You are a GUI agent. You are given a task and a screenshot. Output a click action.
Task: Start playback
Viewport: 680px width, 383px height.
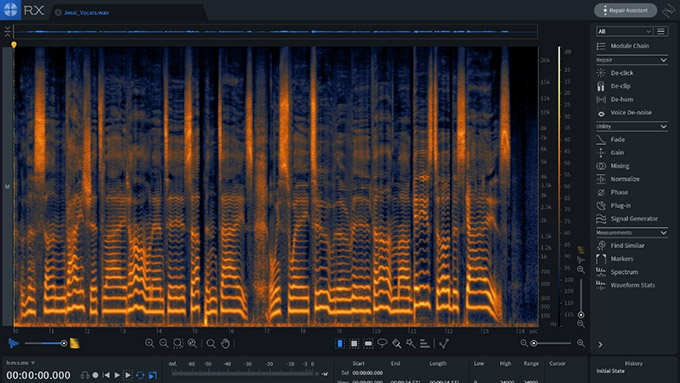(117, 375)
